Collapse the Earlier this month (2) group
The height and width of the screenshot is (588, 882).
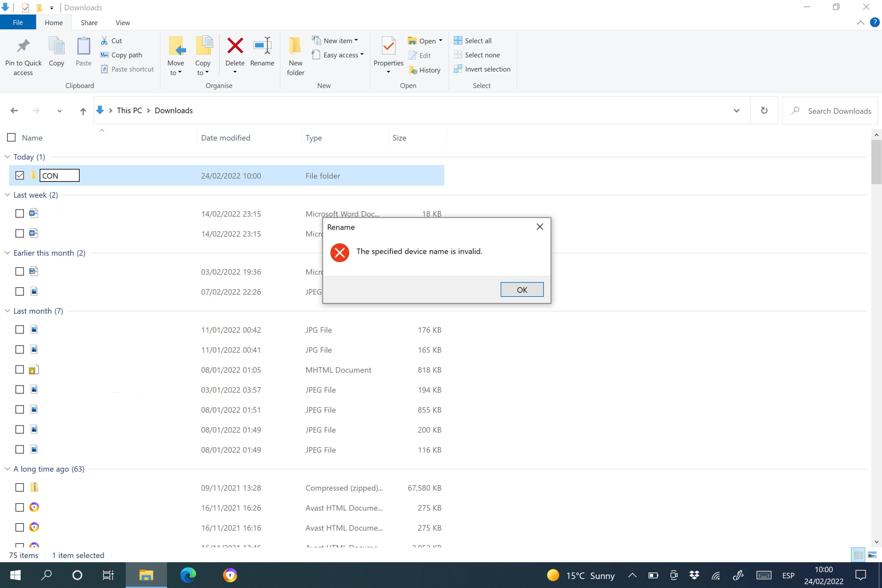(x=7, y=253)
